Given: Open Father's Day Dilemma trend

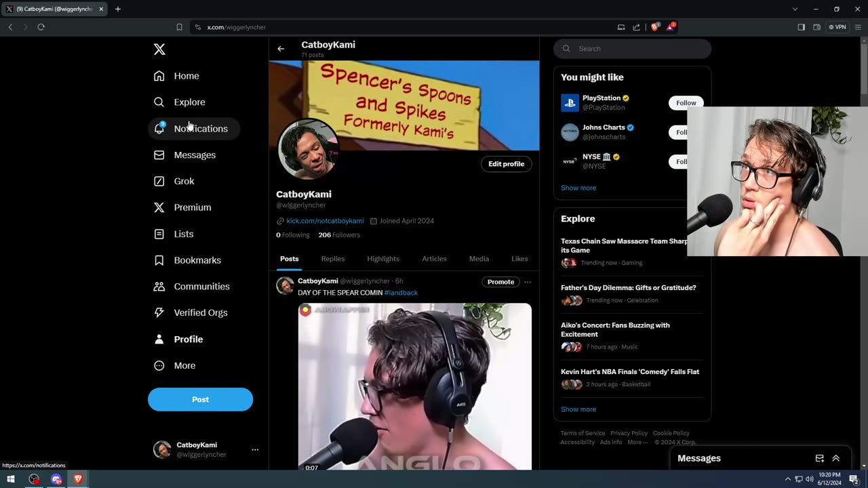Looking at the screenshot, I should (632, 293).
